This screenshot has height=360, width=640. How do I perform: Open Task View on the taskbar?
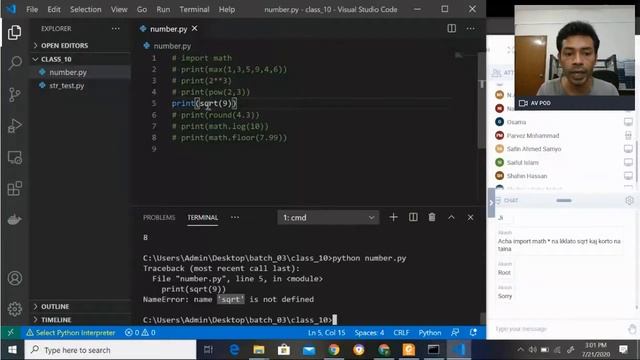pos(208,350)
